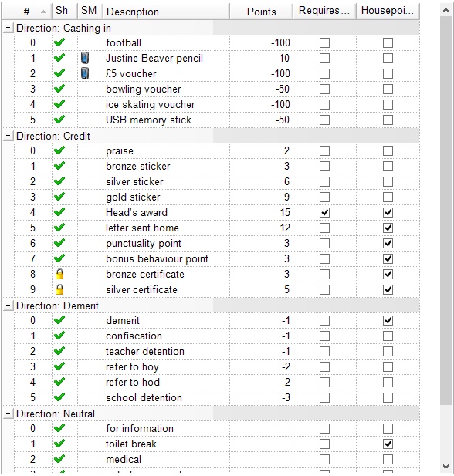Click the phone icon beside Justine Beaver pencil
Screen dimensions: 454x476
click(85, 58)
